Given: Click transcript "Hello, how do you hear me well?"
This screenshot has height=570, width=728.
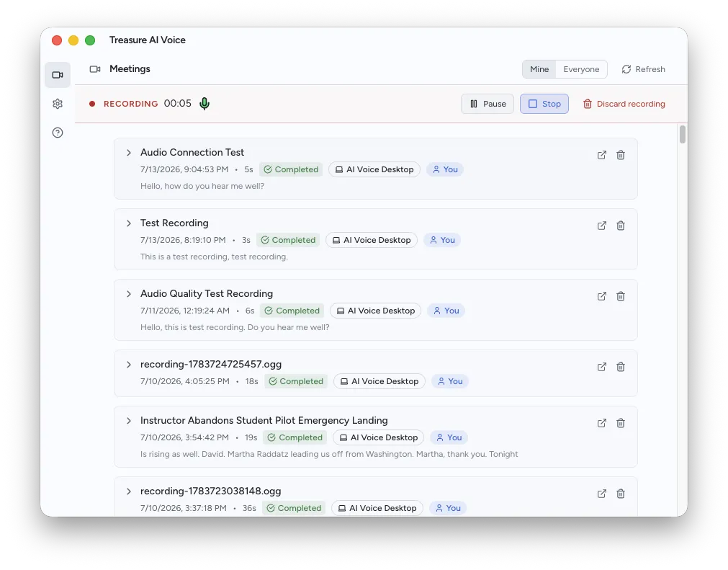Looking at the screenshot, I should point(202,187).
